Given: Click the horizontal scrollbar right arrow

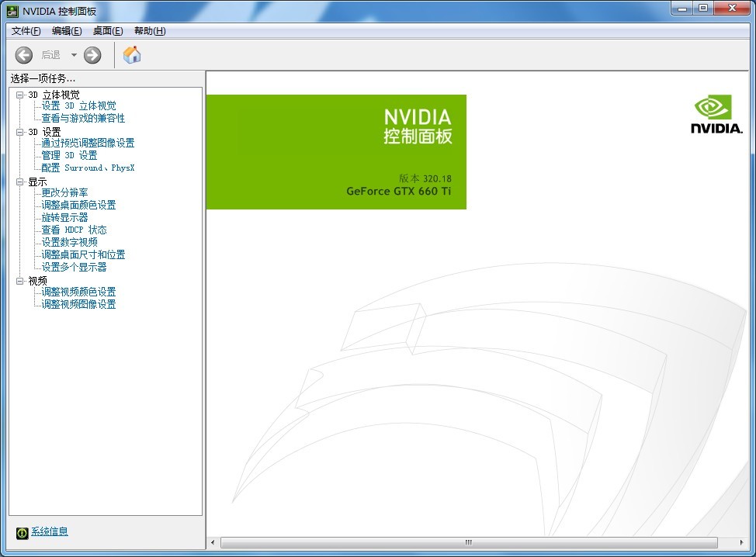Looking at the screenshot, I should 741,542.
